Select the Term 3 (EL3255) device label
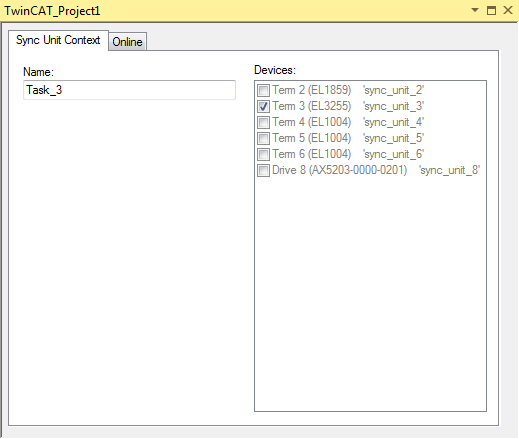519x439 pixels. pyautogui.click(x=312, y=106)
